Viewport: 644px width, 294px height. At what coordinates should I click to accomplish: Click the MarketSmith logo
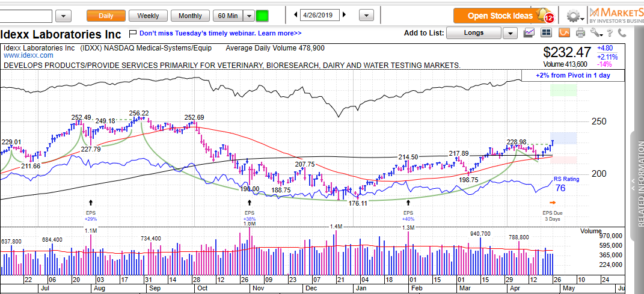[616, 16]
